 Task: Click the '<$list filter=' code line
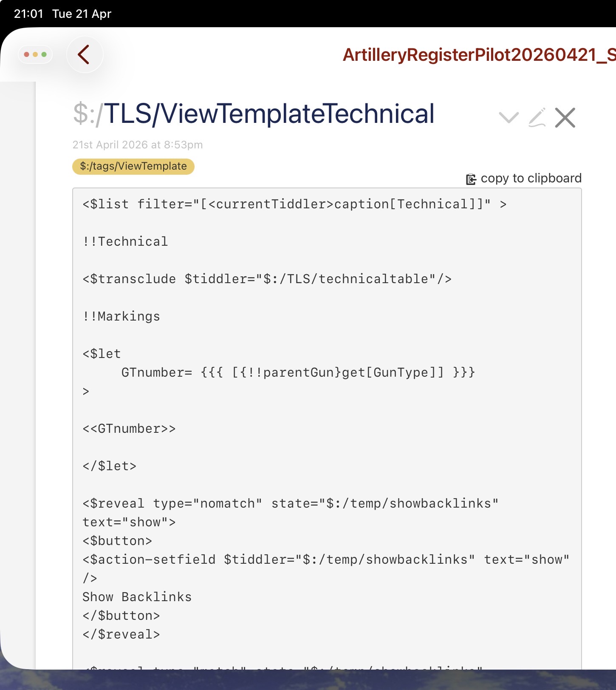tap(294, 204)
